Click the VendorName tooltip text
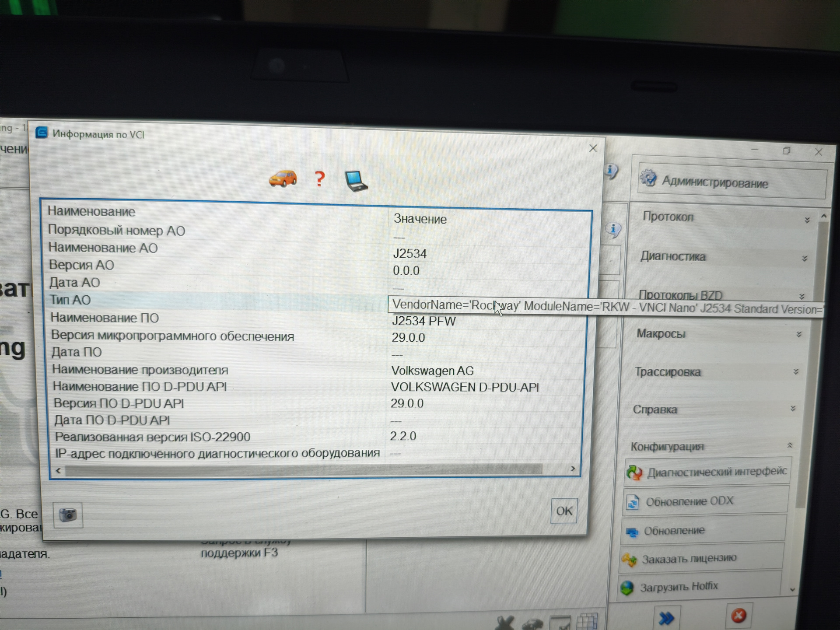Screen dimensions: 840x630 pos(607,307)
